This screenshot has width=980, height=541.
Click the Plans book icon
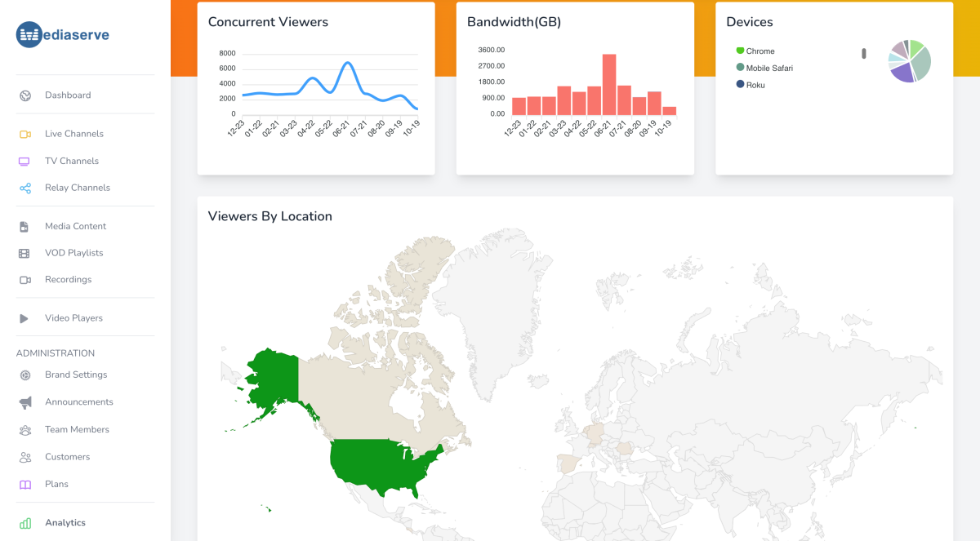pyautogui.click(x=25, y=485)
